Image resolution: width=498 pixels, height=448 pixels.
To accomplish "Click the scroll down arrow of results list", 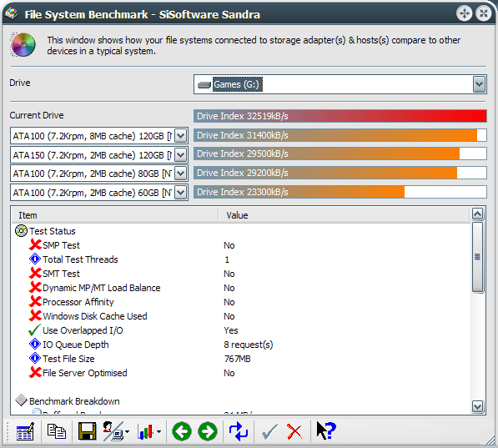I will click(x=478, y=406).
